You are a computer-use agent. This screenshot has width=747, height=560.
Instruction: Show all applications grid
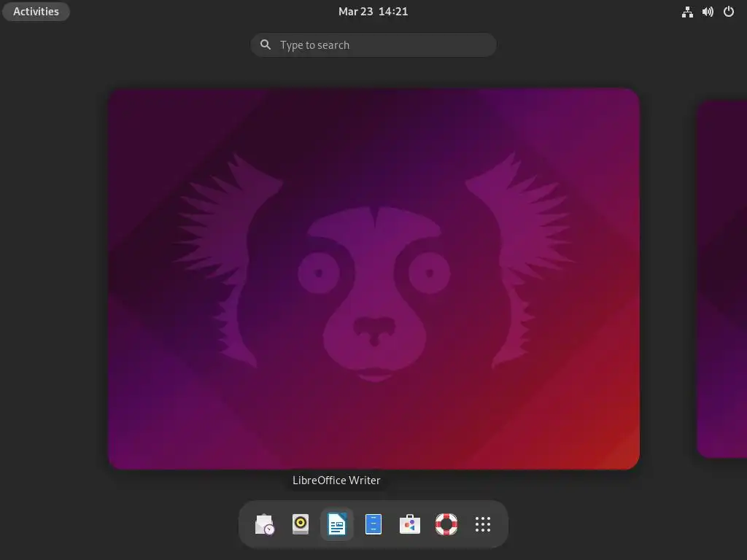(x=483, y=524)
